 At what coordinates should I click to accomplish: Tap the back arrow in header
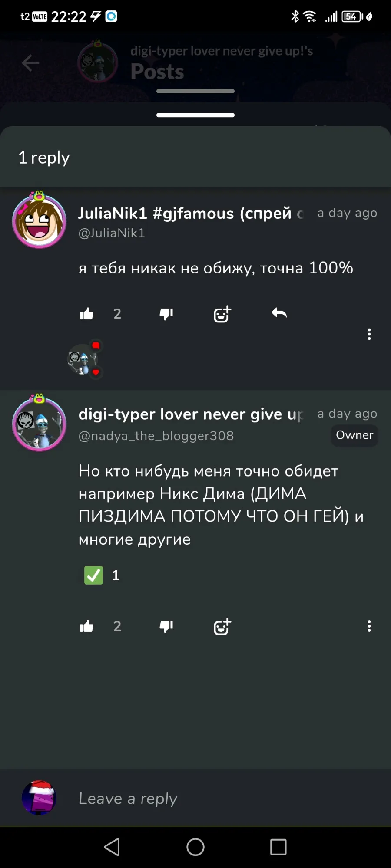pos(30,63)
